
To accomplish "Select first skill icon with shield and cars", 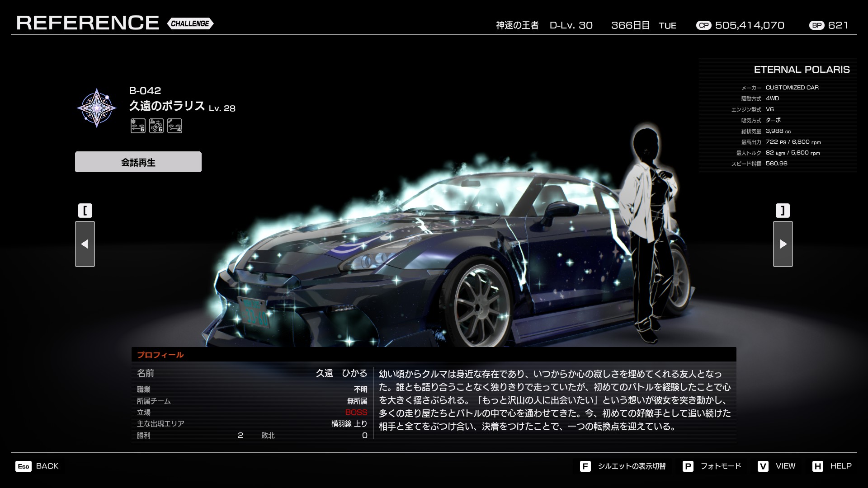I will 138,126.
